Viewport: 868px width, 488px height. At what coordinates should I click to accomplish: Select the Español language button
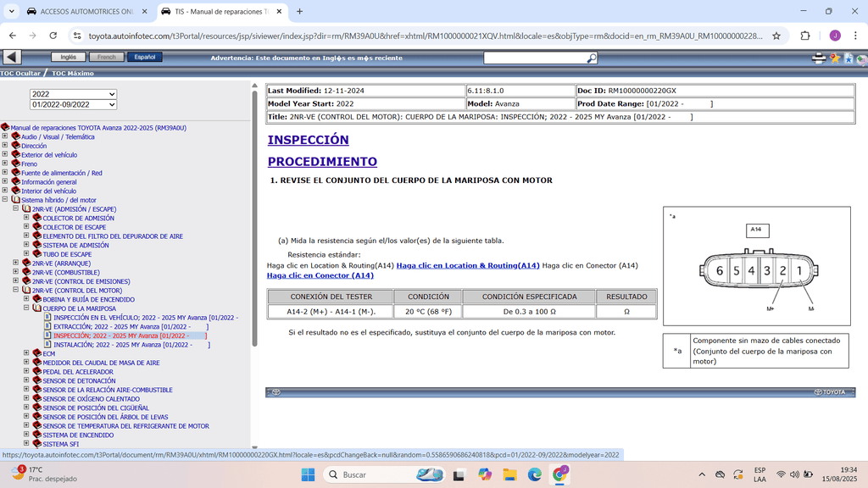coord(144,58)
